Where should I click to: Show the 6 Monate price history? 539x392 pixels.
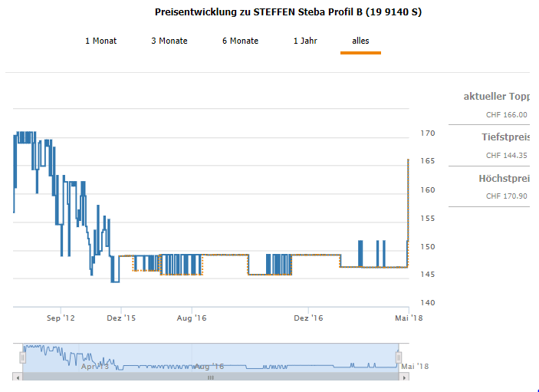pos(240,41)
